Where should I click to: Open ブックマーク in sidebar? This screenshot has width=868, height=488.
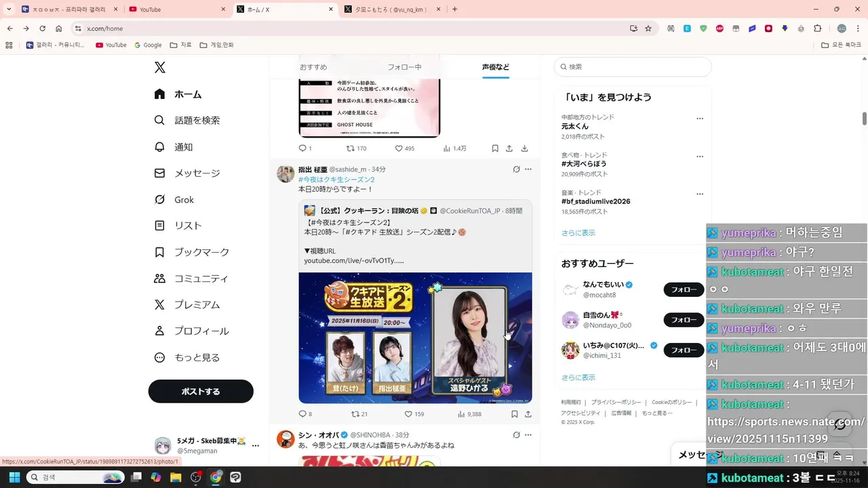coord(191,252)
